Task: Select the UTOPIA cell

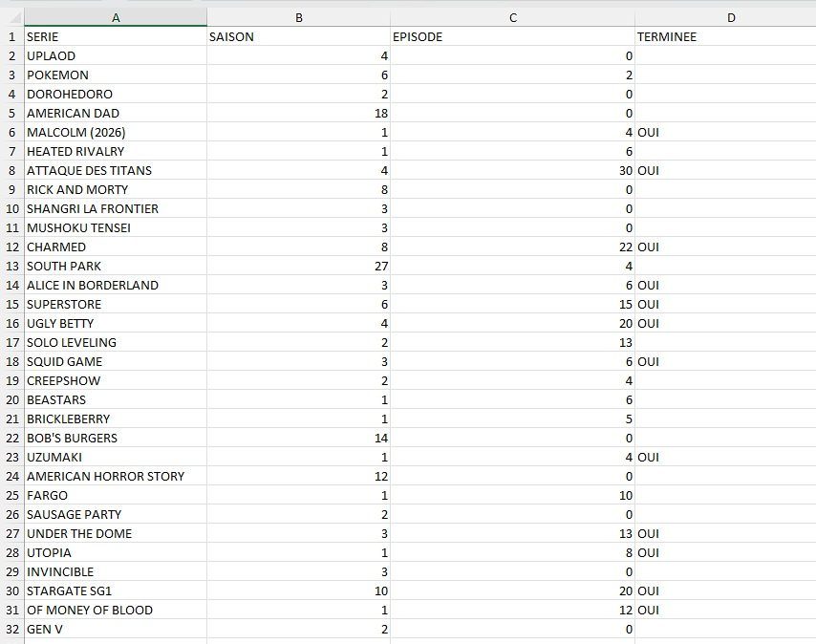Action: [x=116, y=553]
